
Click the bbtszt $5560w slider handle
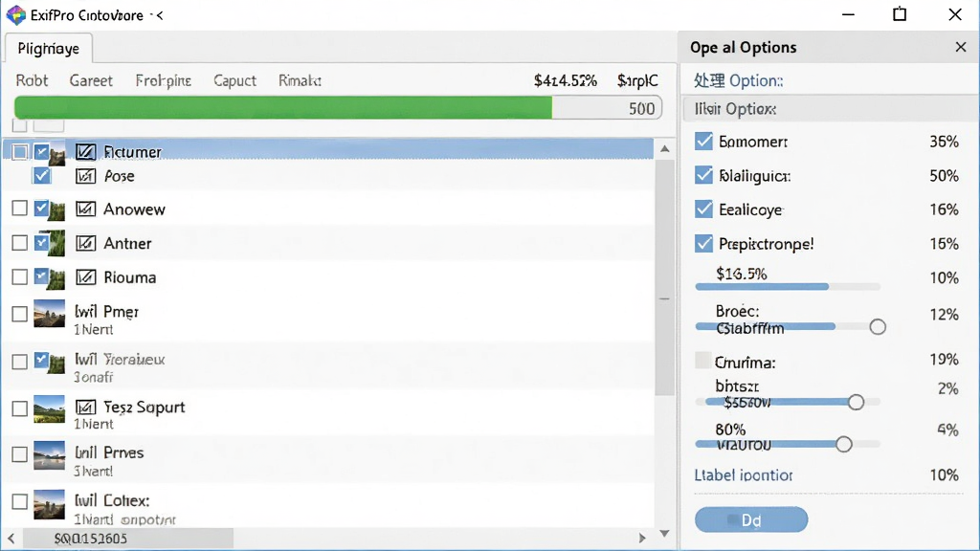(856, 403)
